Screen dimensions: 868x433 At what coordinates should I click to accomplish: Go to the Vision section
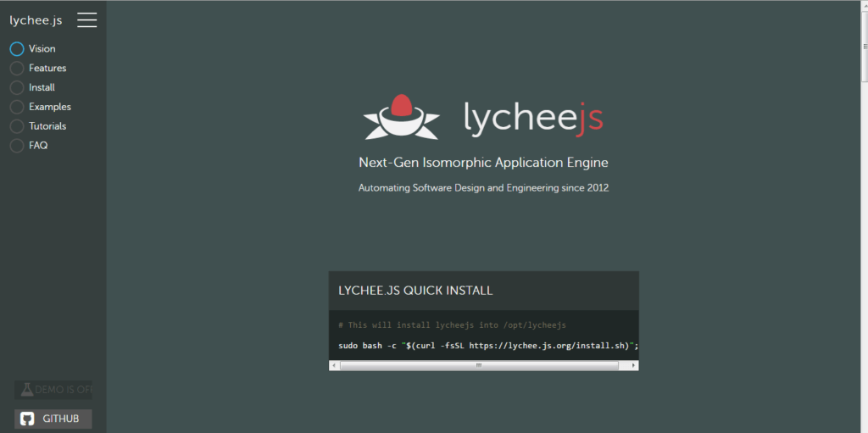pyautogui.click(x=42, y=49)
